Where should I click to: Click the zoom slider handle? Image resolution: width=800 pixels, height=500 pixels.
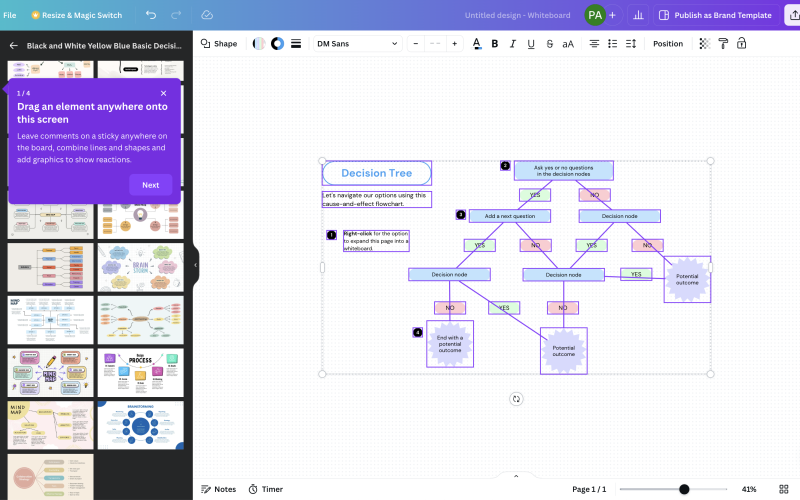tap(684, 489)
